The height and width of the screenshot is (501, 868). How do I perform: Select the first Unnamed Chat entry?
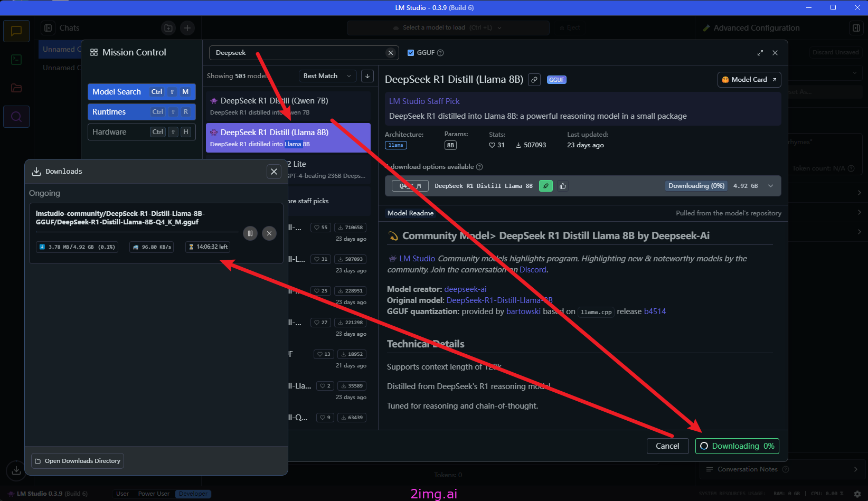tap(61, 49)
